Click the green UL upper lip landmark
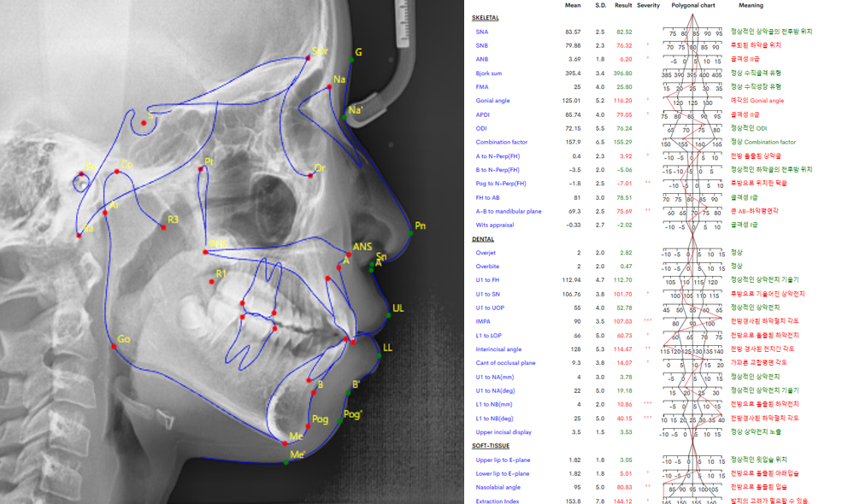854x504 pixels. (x=388, y=315)
